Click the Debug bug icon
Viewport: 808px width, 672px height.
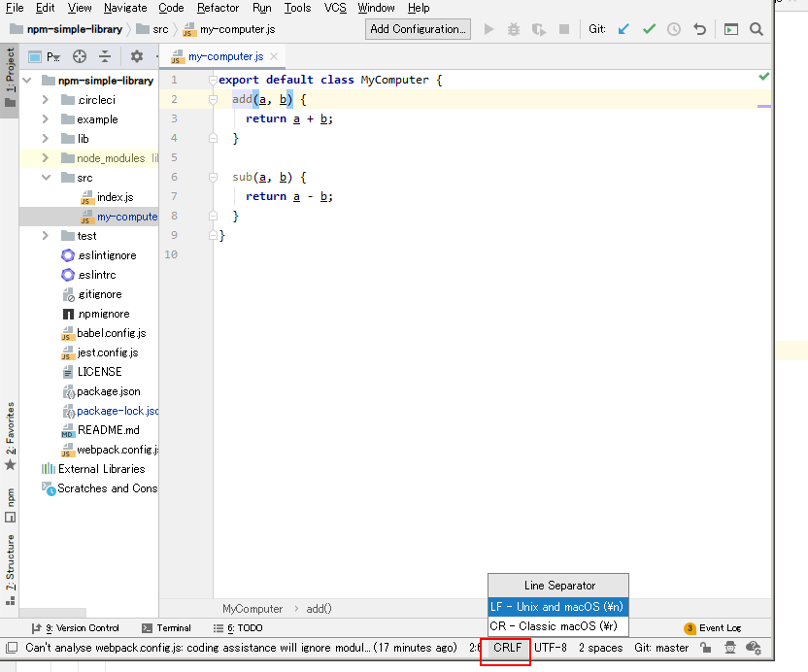514,29
